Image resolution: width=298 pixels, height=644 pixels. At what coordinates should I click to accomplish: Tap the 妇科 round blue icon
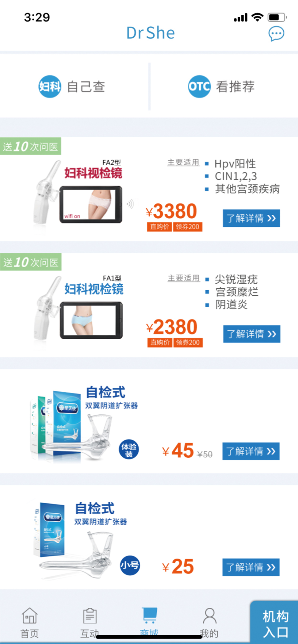pos(50,86)
